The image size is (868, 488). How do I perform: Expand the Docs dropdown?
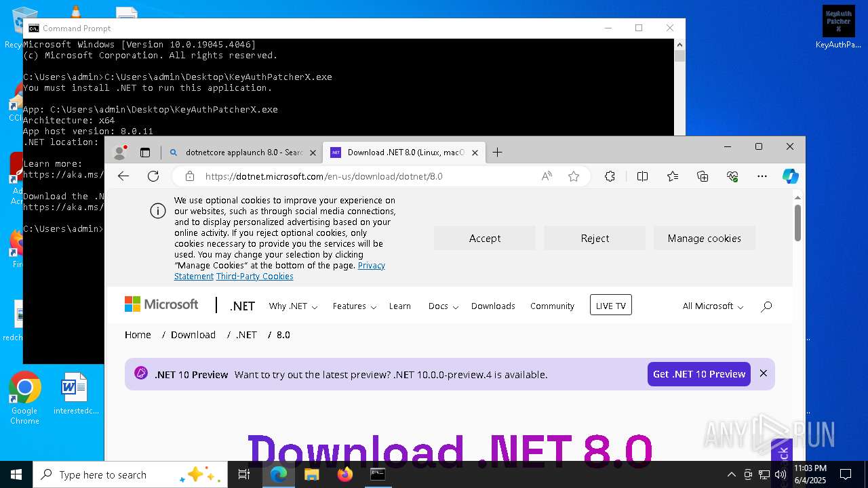click(443, 306)
